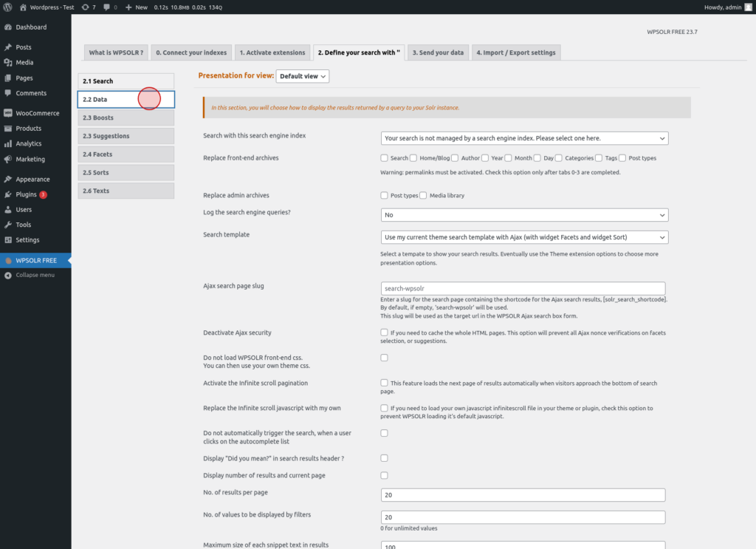Click the Media icon in sidebar

8,63
